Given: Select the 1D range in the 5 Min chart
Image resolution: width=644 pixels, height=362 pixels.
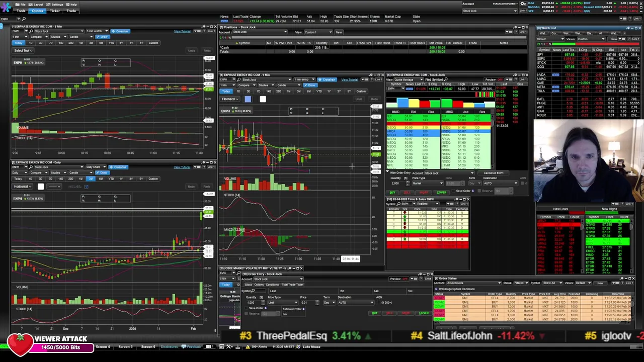Looking at the screenshot, I should point(31,43).
